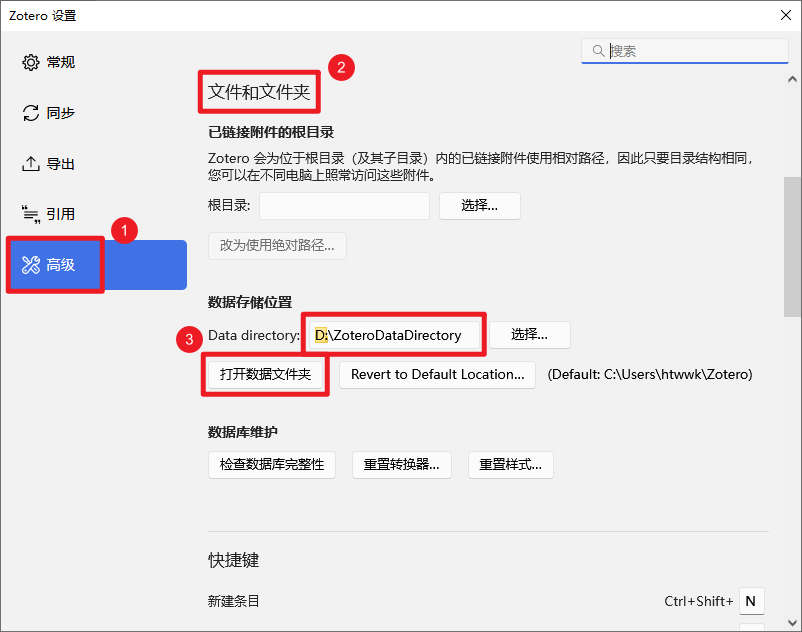Click the 引用 citation icon

point(29,214)
